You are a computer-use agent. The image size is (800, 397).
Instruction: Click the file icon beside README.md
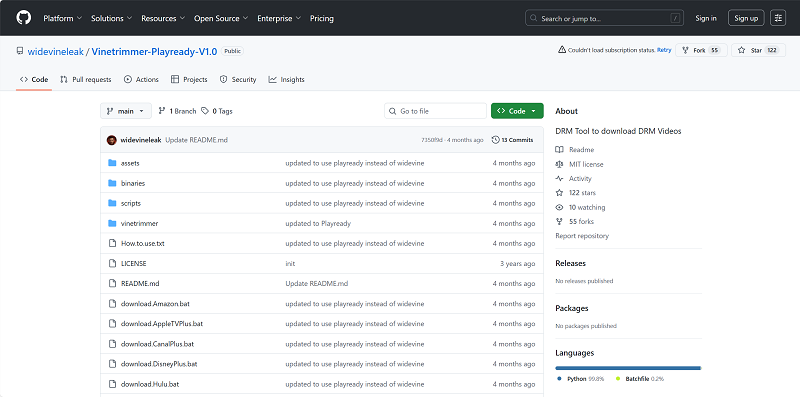(112, 283)
